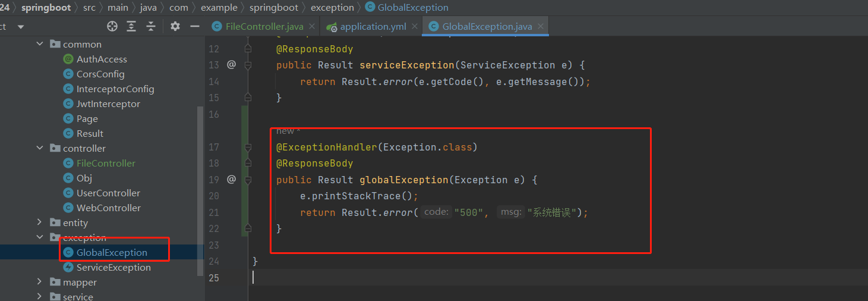Open Result class in project tree

(90, 133)
